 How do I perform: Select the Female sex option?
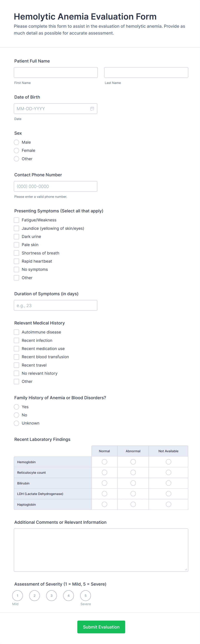pos(17,151)
